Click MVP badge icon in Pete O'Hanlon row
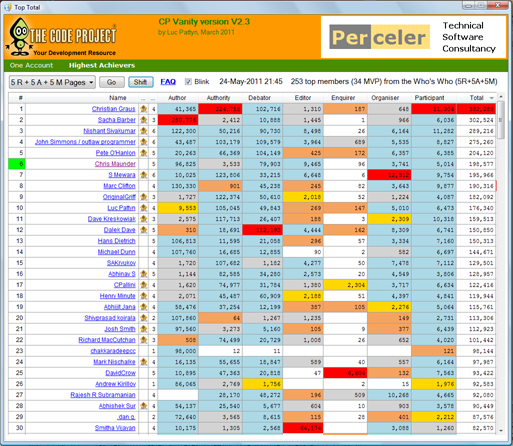 (144, 153)
